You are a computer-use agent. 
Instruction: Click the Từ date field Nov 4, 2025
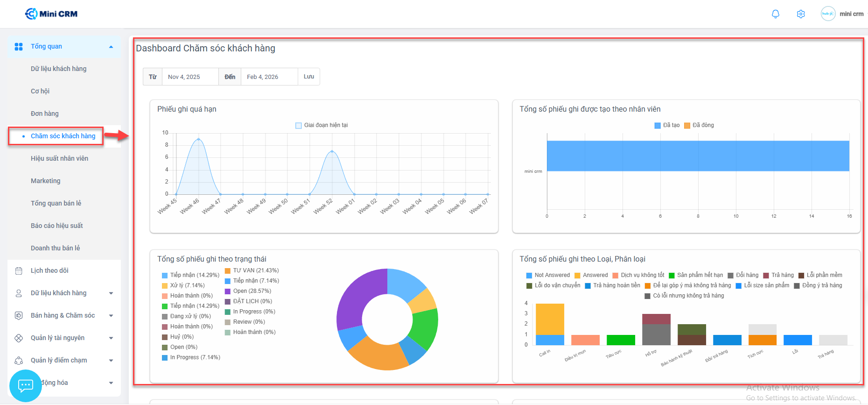(x=189, y=77)
